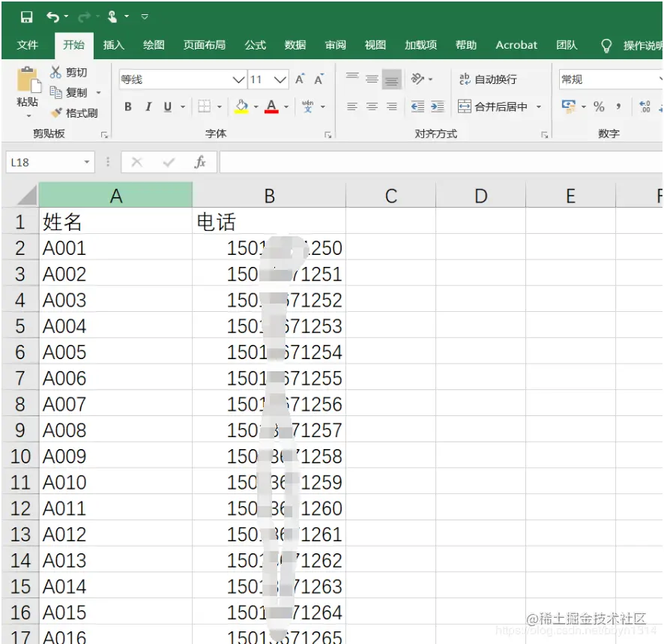
Task: Click in the formula bar input
Action: click(441, 162)
